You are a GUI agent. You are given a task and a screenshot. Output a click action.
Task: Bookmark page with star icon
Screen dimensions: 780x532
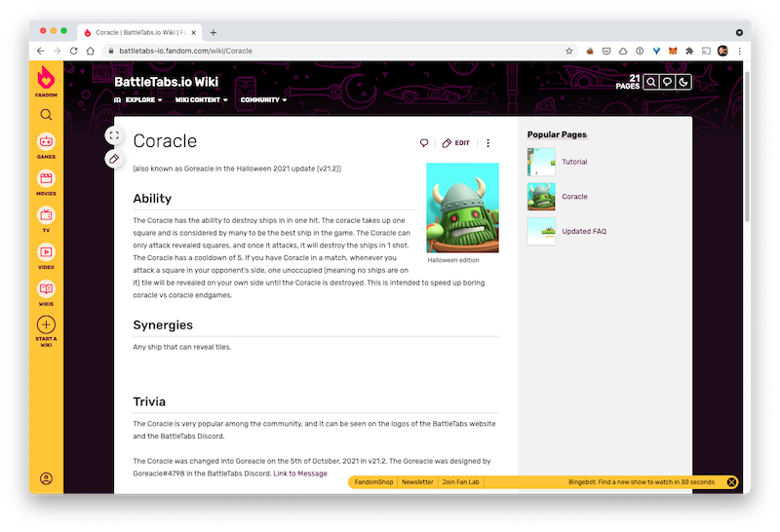568,51
